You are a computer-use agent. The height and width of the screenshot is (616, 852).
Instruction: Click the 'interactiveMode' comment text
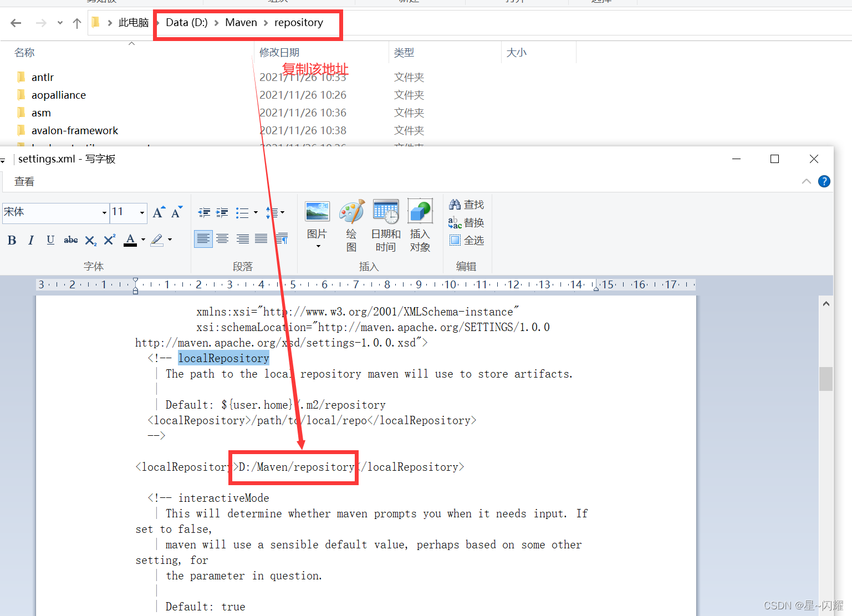coord(223,498)
